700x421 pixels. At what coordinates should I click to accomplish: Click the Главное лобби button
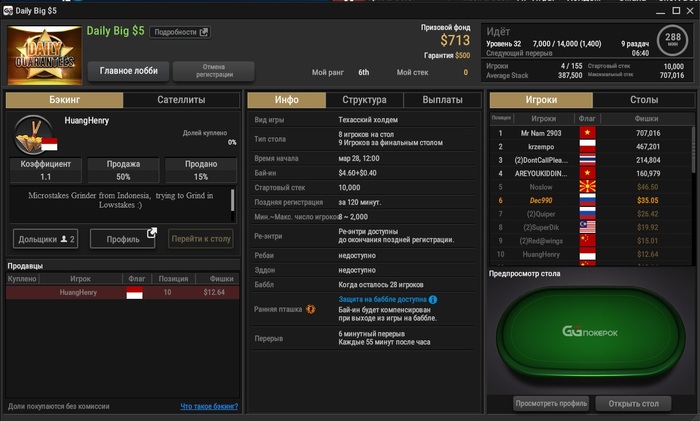pos(129,71)
